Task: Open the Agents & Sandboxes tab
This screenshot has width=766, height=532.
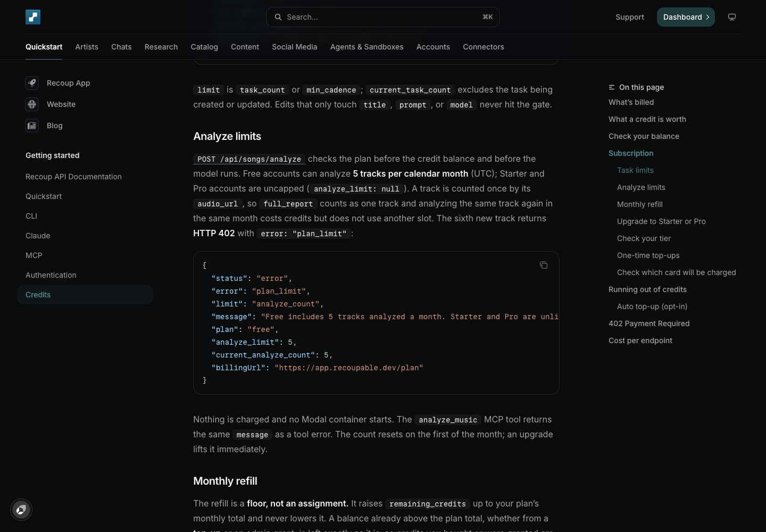Action: 367,47
